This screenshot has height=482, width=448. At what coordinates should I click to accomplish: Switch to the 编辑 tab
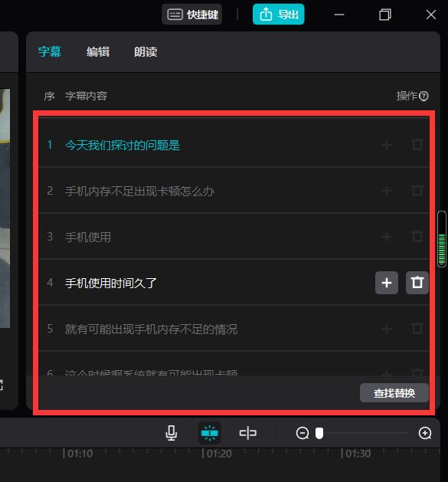coord(98,51)
